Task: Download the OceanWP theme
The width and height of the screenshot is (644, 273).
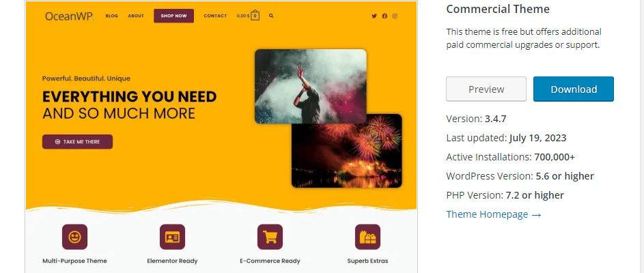Action: (574, 89)
